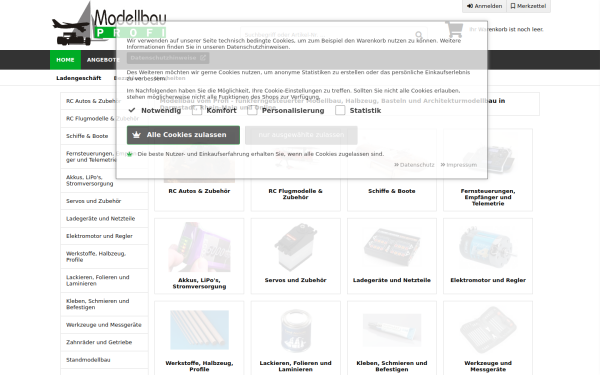Viewport: 600px width, 375px height.
Task: Open sidebar Werkzeuge und Messgeräte
Action: click(x=104, y=325)
